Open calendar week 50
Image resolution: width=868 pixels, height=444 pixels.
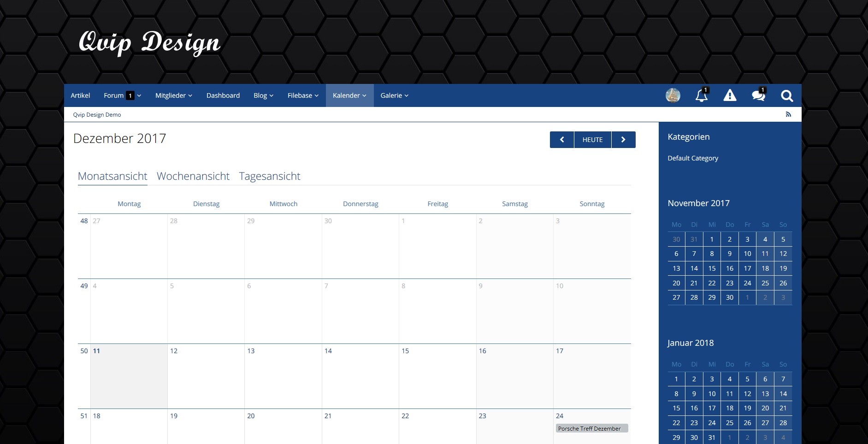coord(84,351)
